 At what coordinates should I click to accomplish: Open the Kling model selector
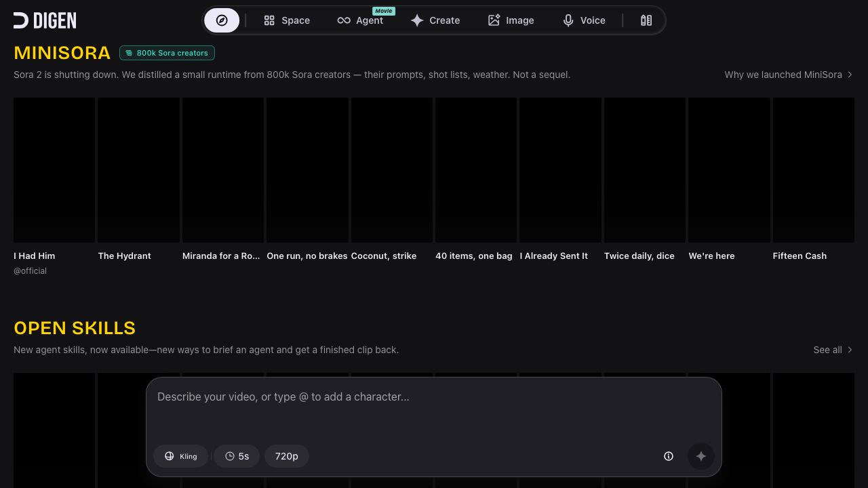(180, 456)
